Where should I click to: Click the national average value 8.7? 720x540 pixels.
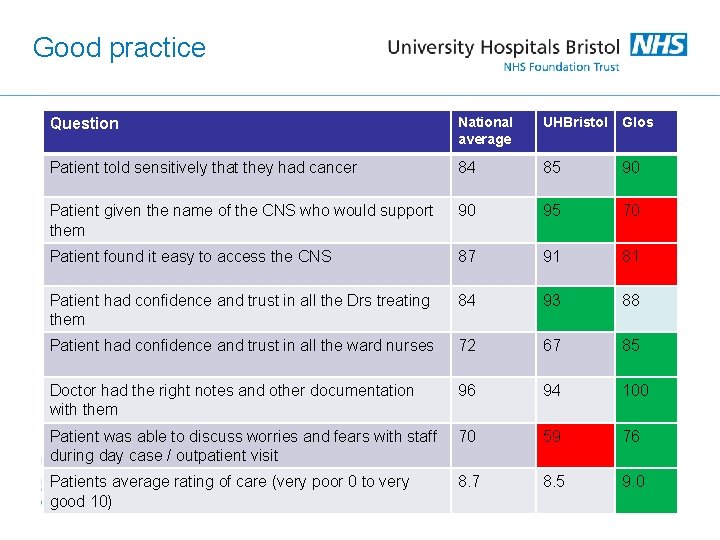(470, 482)
